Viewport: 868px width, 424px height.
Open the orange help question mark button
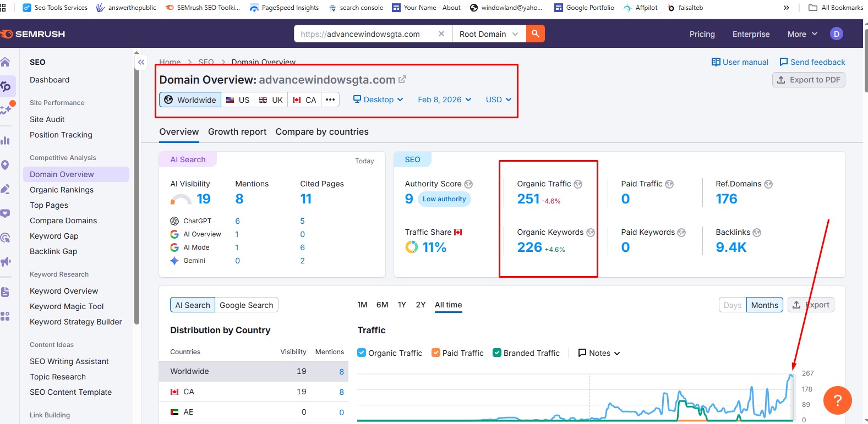[x=838, y=400]
